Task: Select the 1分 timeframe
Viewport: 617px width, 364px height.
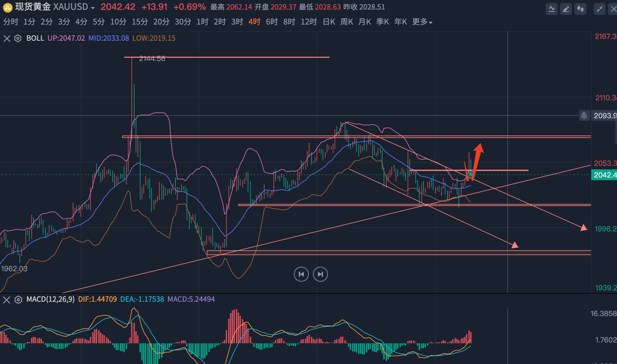Action: (x=29, y=22)
